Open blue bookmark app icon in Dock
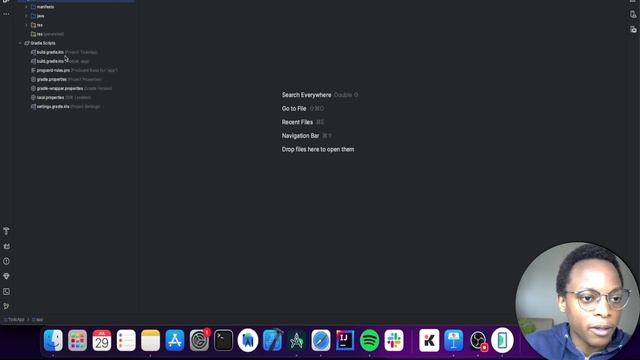 [248, 340]
